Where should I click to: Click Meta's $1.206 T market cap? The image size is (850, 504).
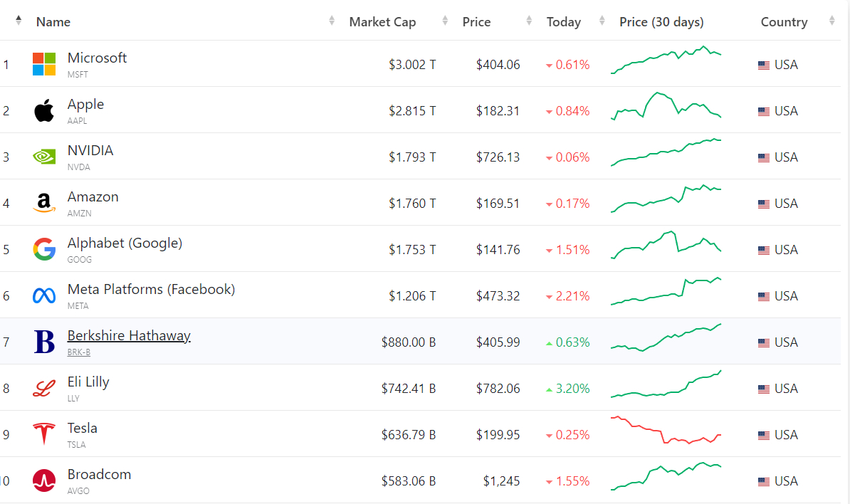point(412,296)
